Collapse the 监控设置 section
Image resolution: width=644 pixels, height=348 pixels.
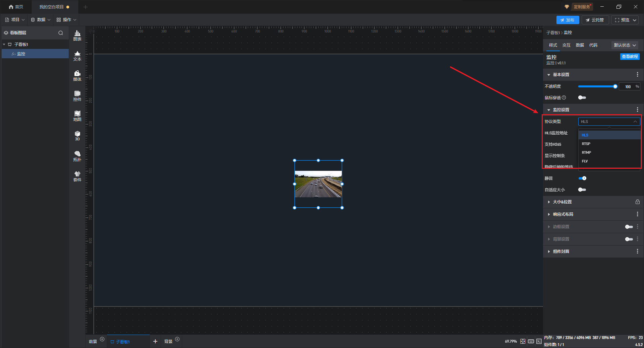(x=549, y=110)
